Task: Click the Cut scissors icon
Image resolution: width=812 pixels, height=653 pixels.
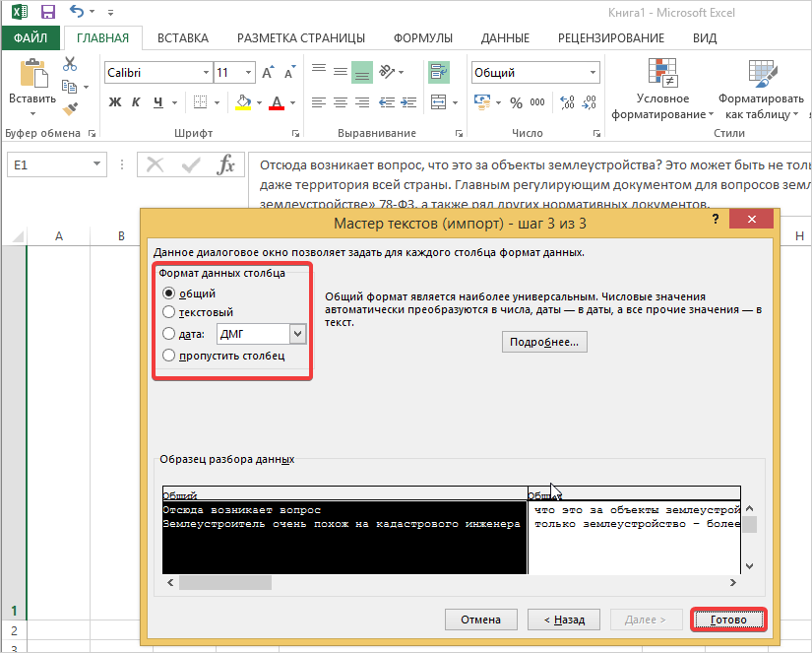Action: (x=70, y=65)
